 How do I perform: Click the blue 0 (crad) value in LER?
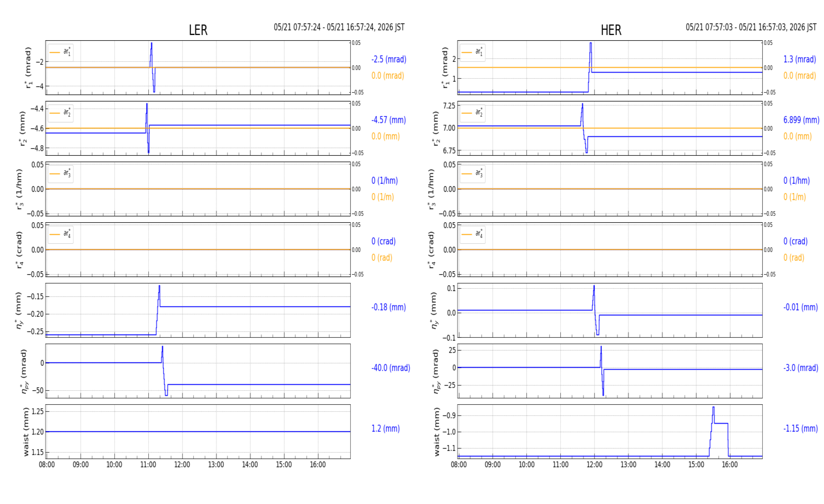tap(383, 242)
